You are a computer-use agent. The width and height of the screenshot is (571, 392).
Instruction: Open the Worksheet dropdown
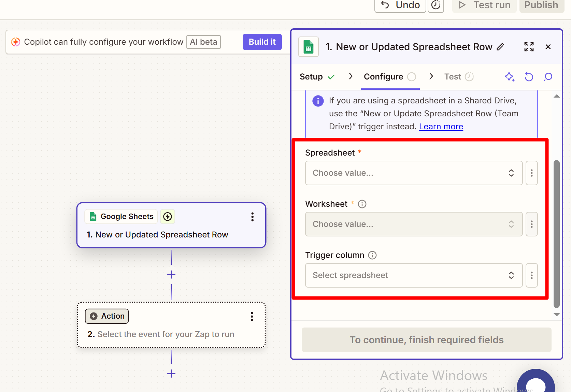[x=414, y=224]
